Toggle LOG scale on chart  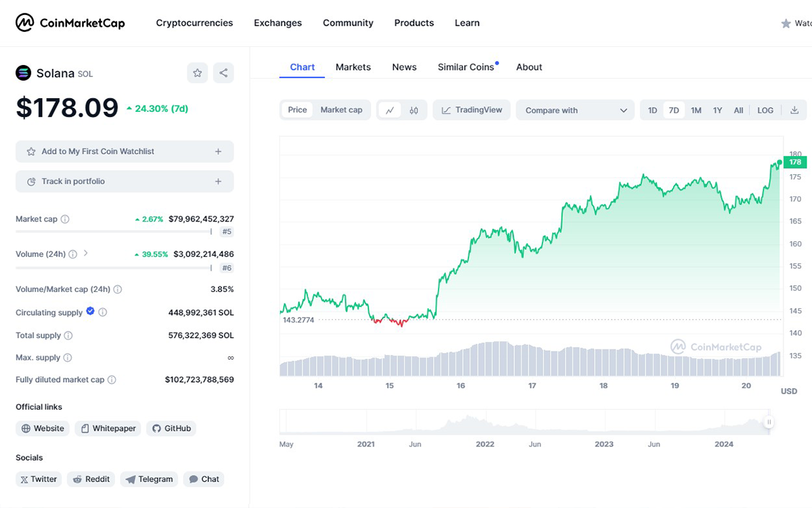coord(765,110)
